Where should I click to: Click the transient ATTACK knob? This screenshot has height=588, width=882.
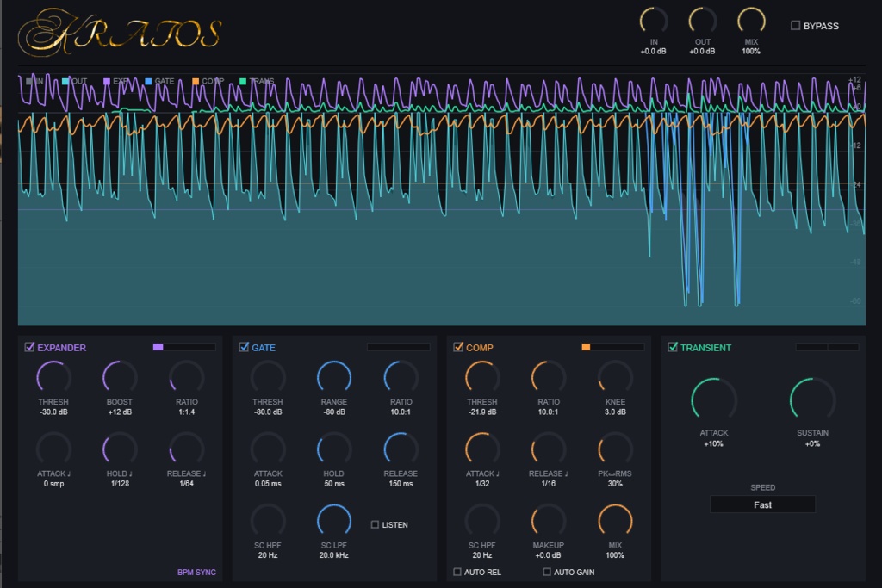pyautogui.click(x=714, y=400)
